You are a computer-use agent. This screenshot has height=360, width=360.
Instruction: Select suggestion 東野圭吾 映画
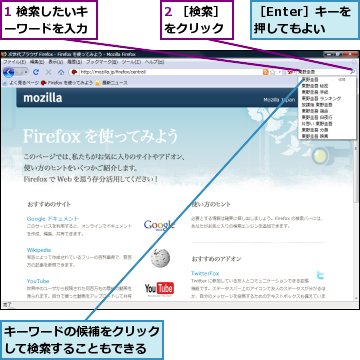pyautogui.click(x=327, y=136)
